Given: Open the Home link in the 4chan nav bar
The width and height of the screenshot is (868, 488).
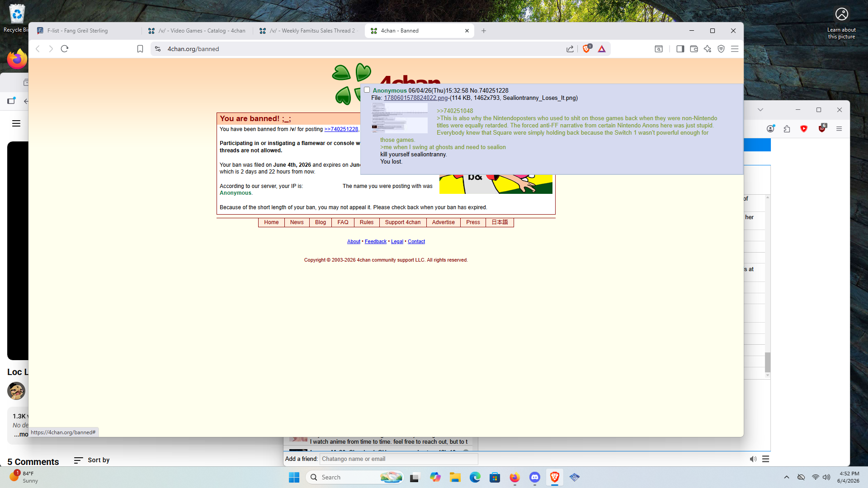Looking at the screenshot, I should click(271, 222).
